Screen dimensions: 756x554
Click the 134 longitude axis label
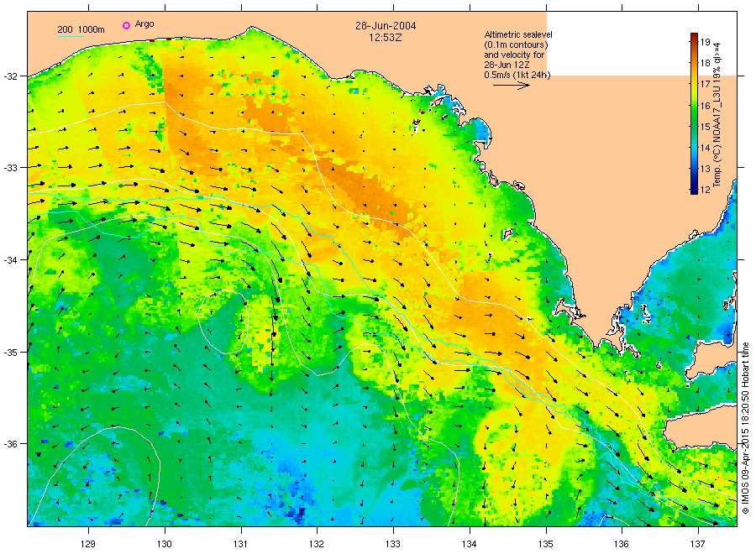(x=469, y=544)
